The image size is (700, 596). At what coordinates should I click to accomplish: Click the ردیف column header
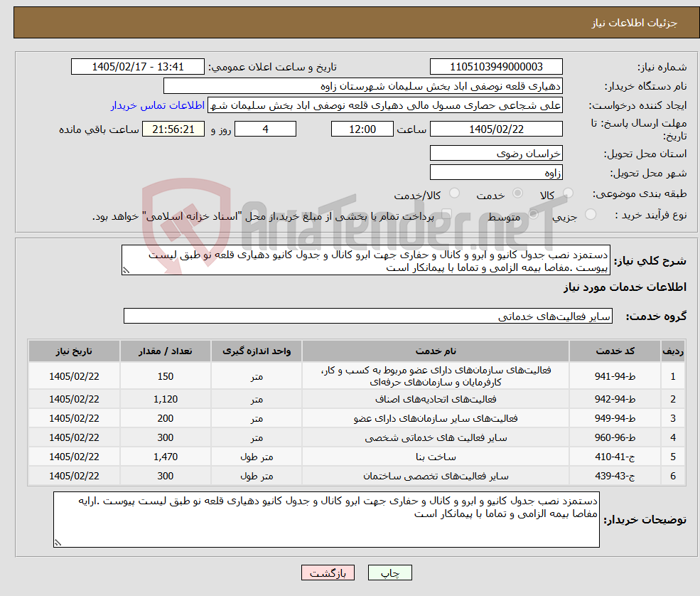(x=673, y=351)
